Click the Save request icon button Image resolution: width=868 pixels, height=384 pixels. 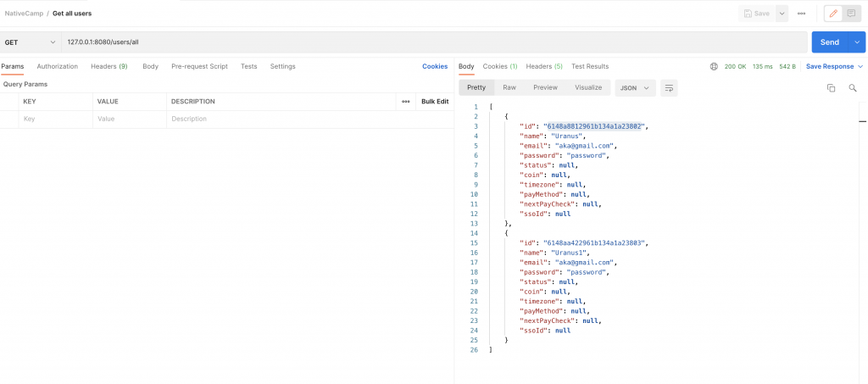pyautogui.click(x=757, y=14)
